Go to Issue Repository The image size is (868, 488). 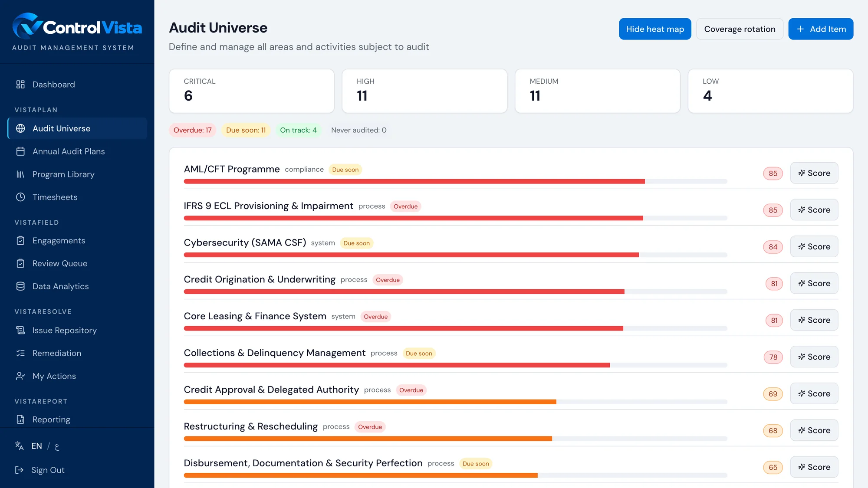click(x=77, y=331)
